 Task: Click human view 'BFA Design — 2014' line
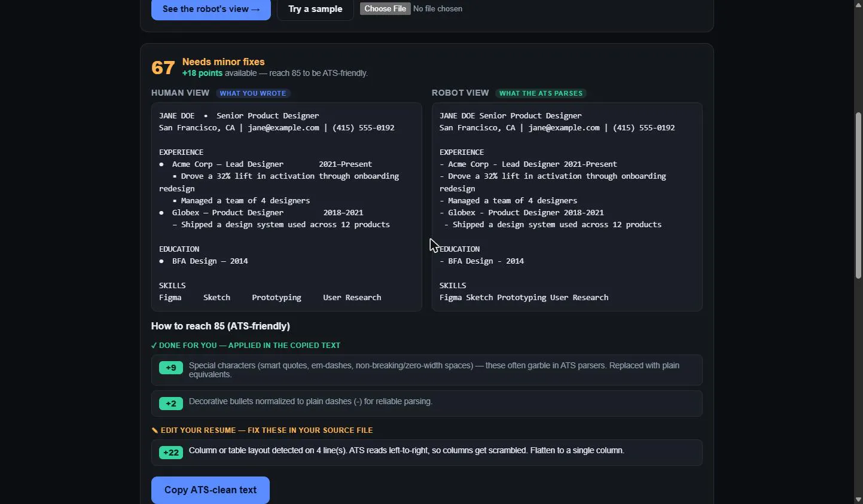203,261
